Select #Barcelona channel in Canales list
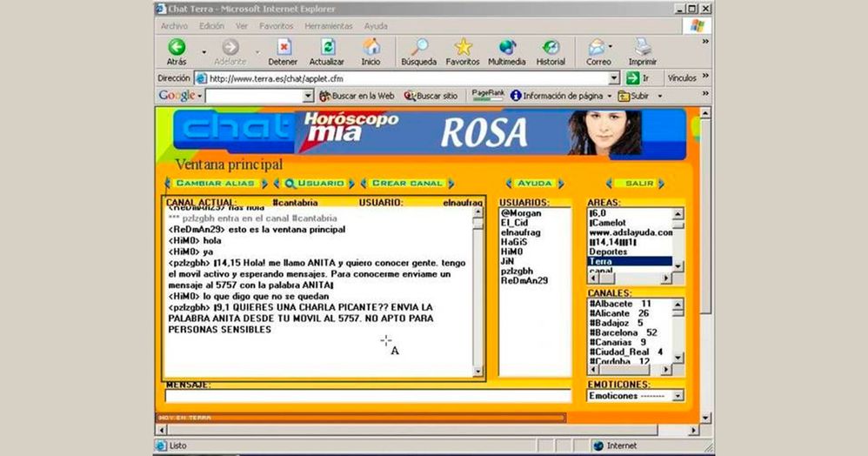The height and width of the screenshot is (456, 868). tap(621, 332)
